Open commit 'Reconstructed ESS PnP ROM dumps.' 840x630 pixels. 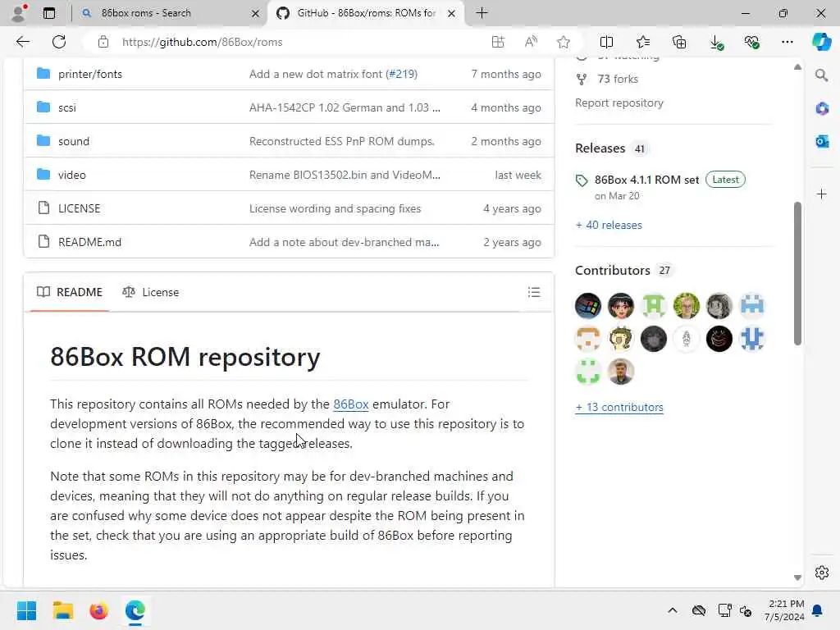(342, 141)
